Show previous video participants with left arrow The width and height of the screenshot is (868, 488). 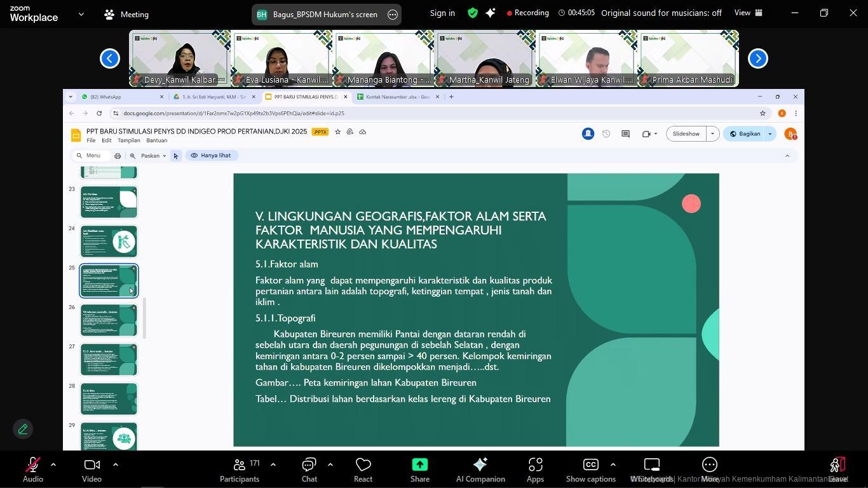(110, 58)
